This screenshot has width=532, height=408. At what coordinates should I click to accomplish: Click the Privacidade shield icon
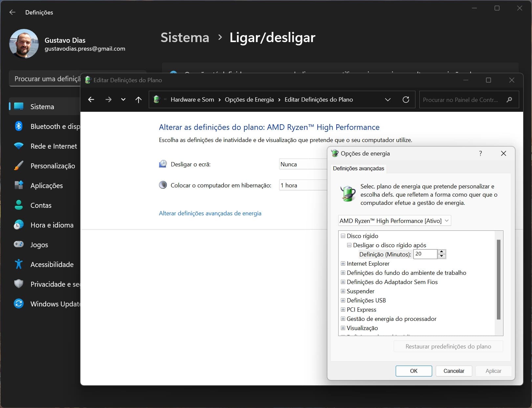tap(19, 284)
